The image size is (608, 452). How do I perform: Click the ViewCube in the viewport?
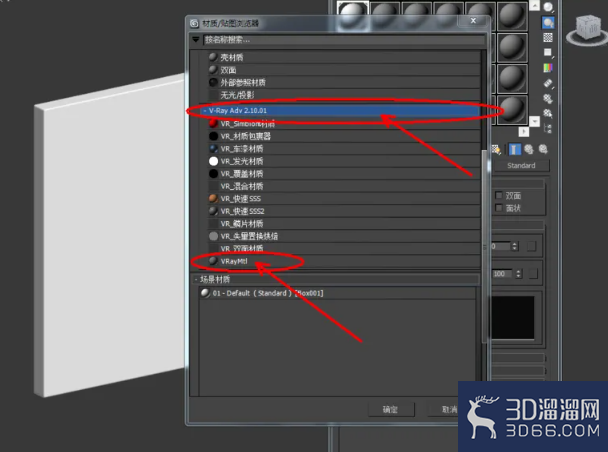[x=587, y=29]
